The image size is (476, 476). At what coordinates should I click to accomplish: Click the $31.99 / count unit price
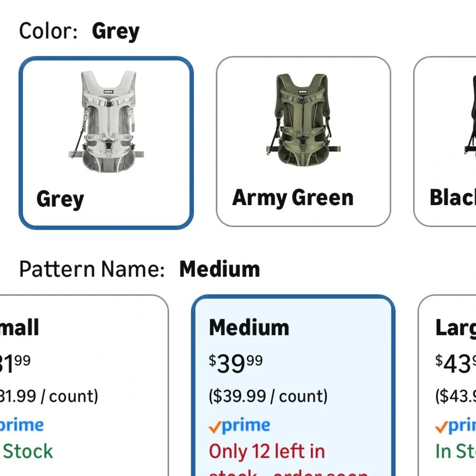[49, 396]
